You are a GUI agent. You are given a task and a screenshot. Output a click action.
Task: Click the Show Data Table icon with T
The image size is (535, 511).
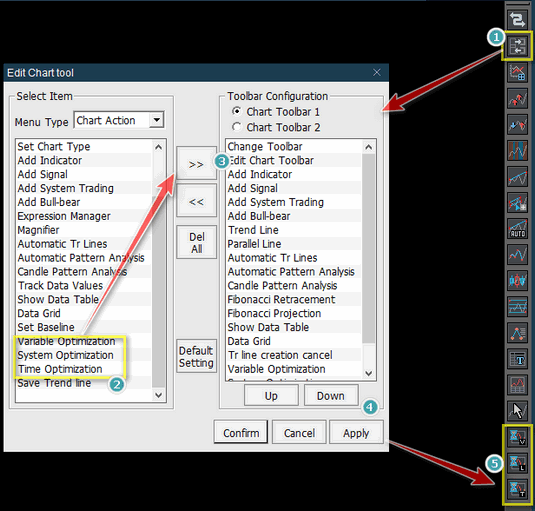coord(517,359)
